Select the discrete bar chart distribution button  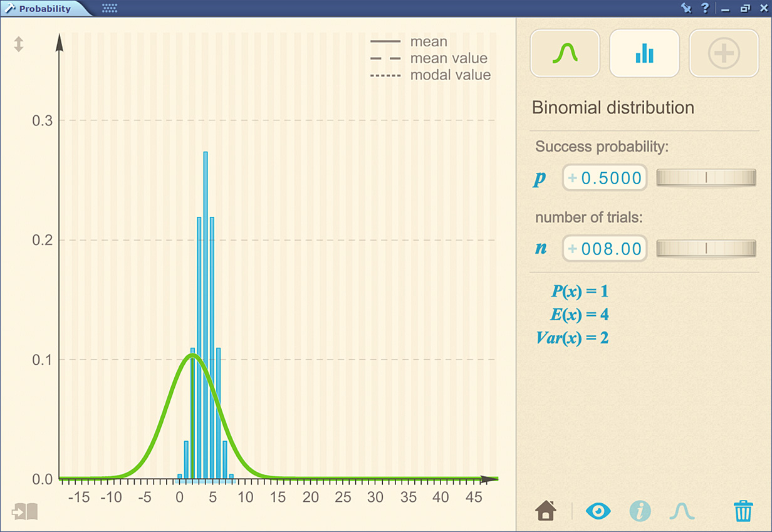[x=644, y=53]
